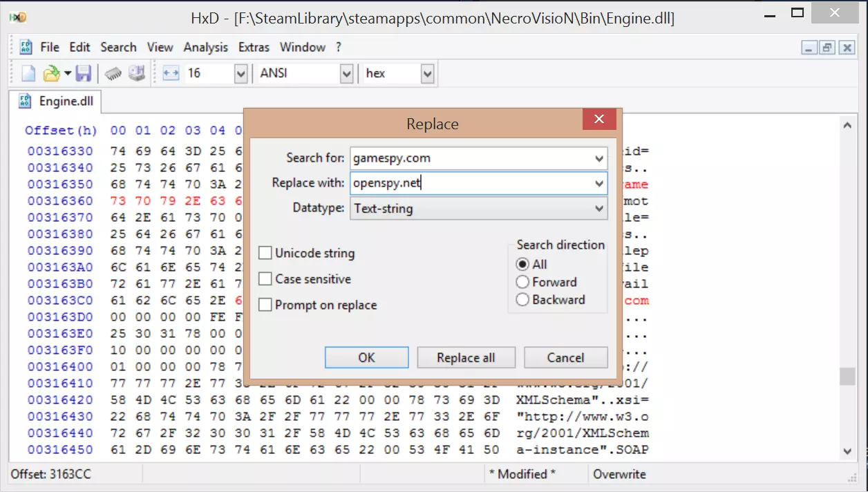Minimize the Engine.dll document window

[809, 48]
